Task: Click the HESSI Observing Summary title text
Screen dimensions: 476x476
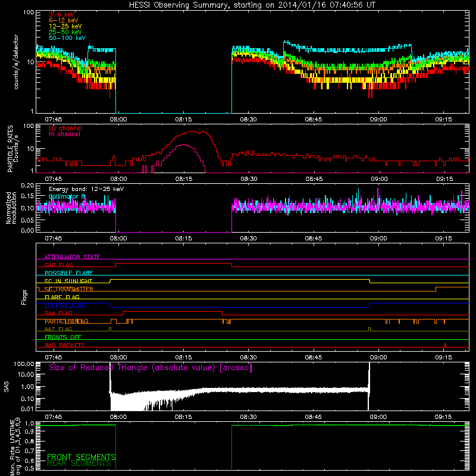Action: [x=252, y=5]
